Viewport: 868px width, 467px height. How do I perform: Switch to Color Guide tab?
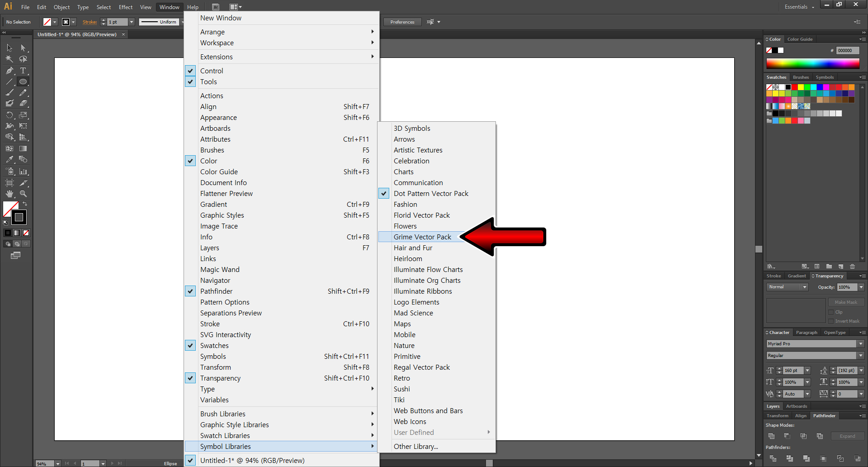tap(800, 39)
